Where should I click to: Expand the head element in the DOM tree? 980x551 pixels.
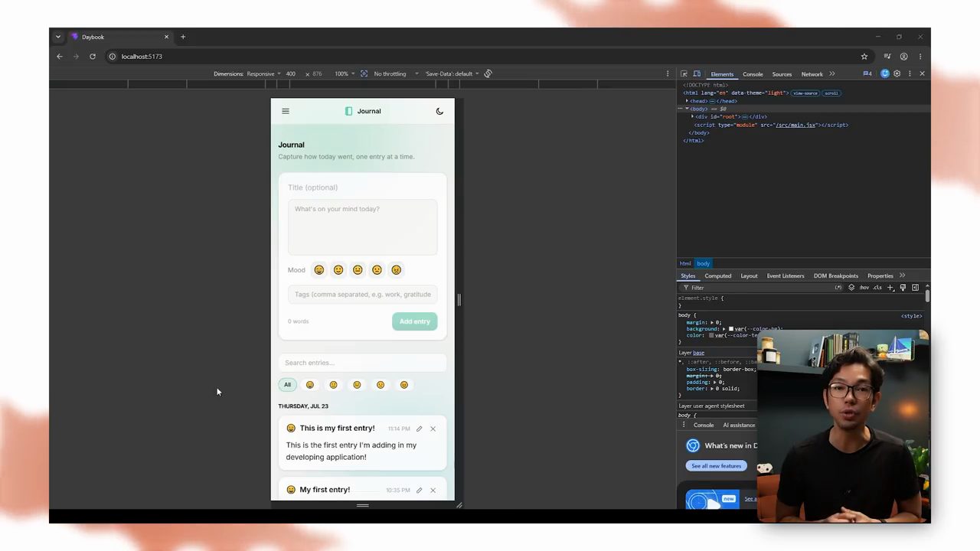pyautogui.click(x=687, y=101)
